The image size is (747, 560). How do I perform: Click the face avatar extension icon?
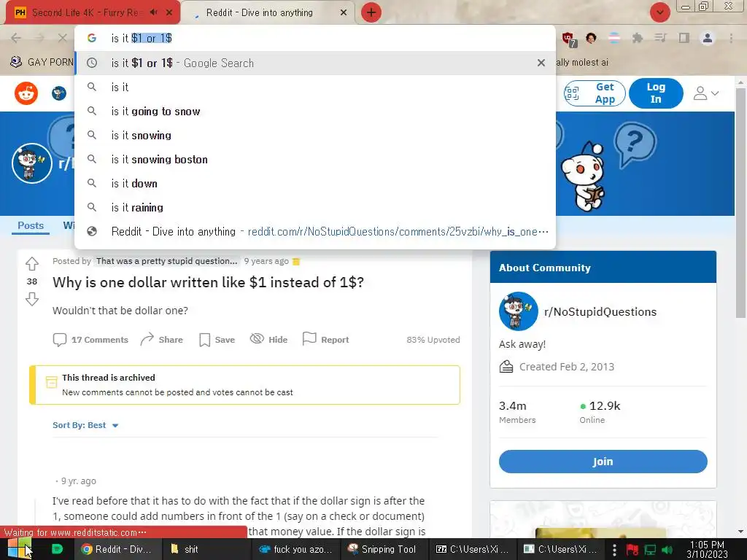pos(591,38)
